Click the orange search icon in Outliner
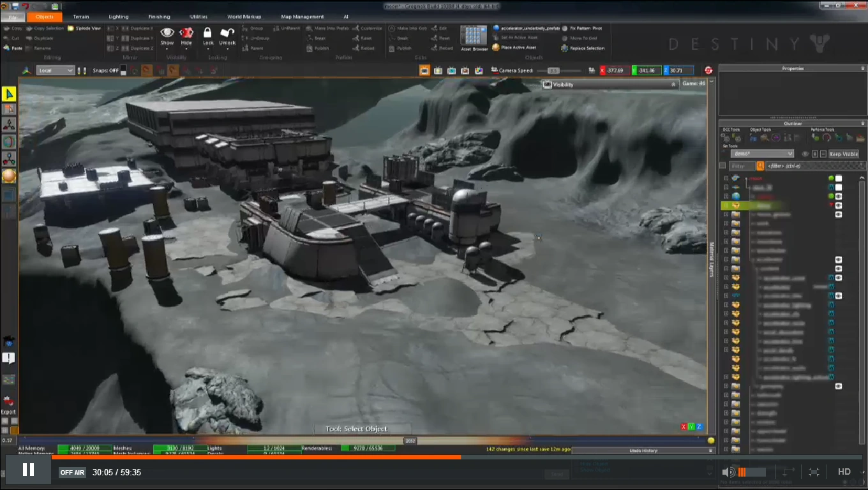Viewport: 868px width, 490px height. tap(760, 166)
